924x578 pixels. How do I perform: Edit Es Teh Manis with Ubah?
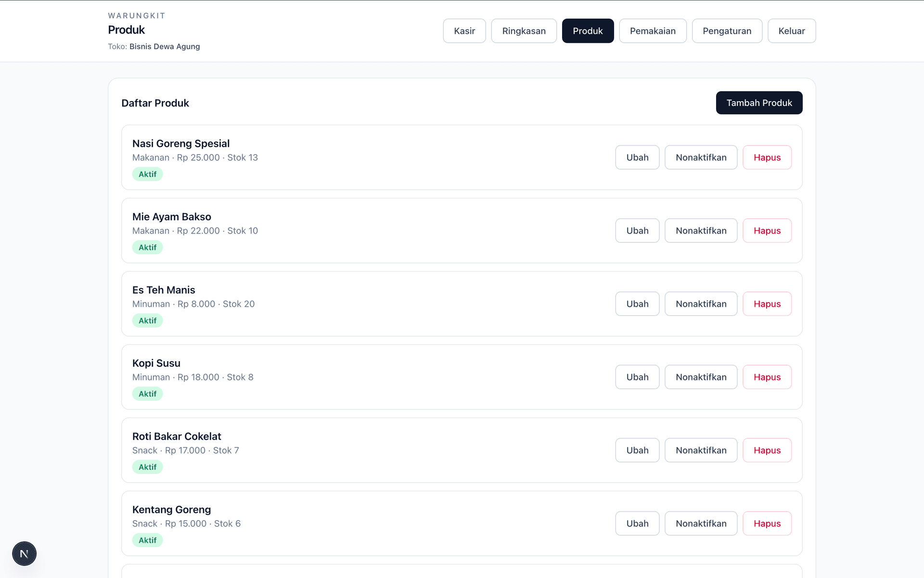(x=637, y=304)
